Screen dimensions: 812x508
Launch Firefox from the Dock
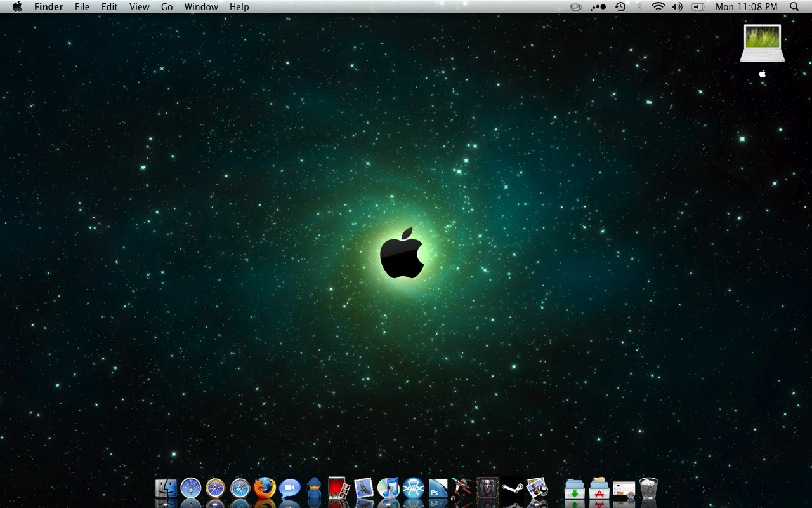pos(265,488)
